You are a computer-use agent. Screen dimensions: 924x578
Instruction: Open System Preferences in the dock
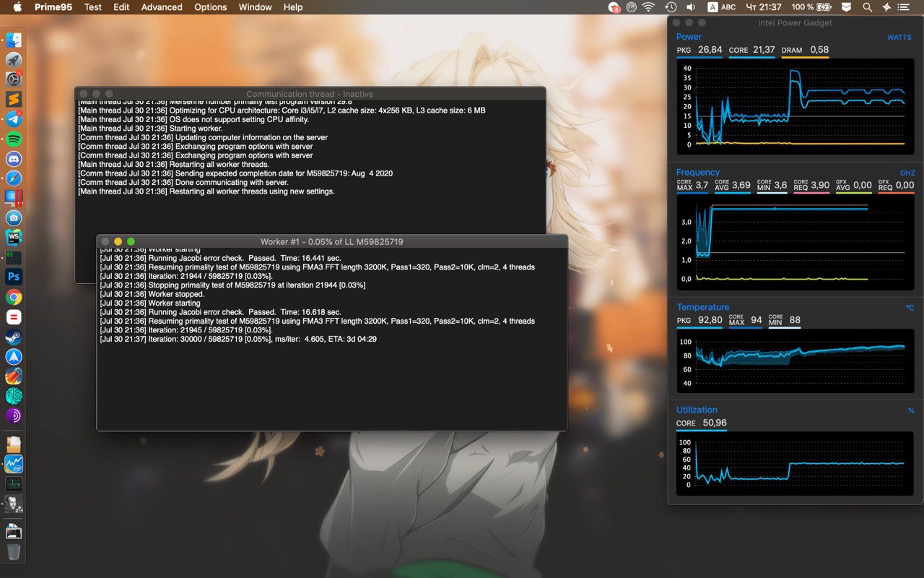14,79
